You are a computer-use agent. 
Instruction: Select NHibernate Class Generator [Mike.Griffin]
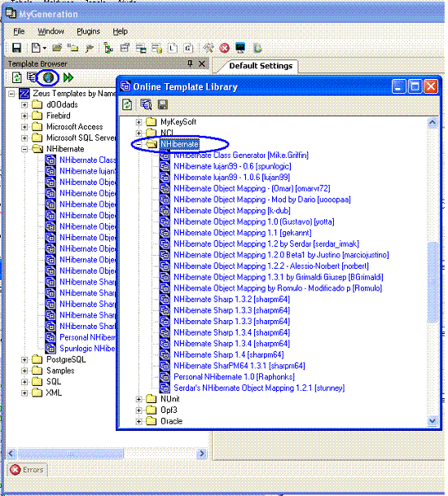241,156
